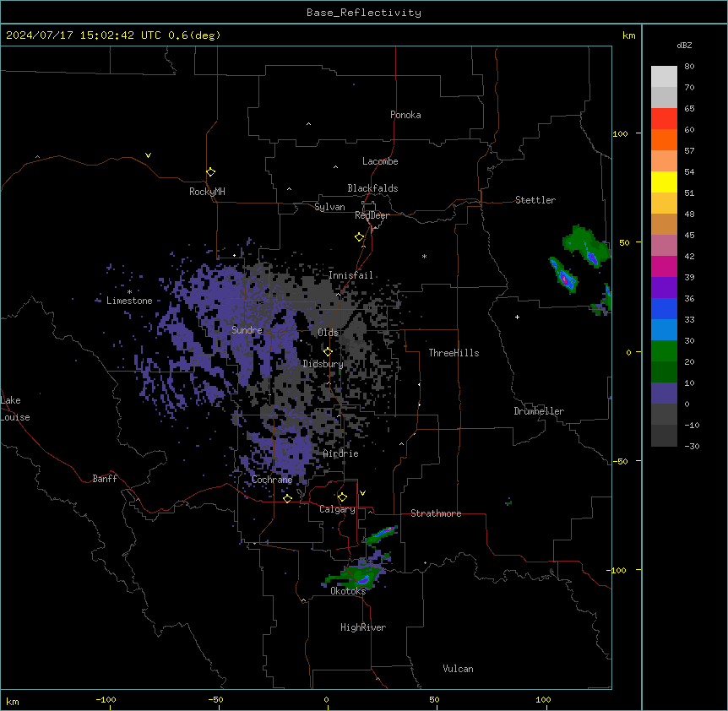Select yellow diamond marker between Olds and Didsbury

(x=328, y=352)
